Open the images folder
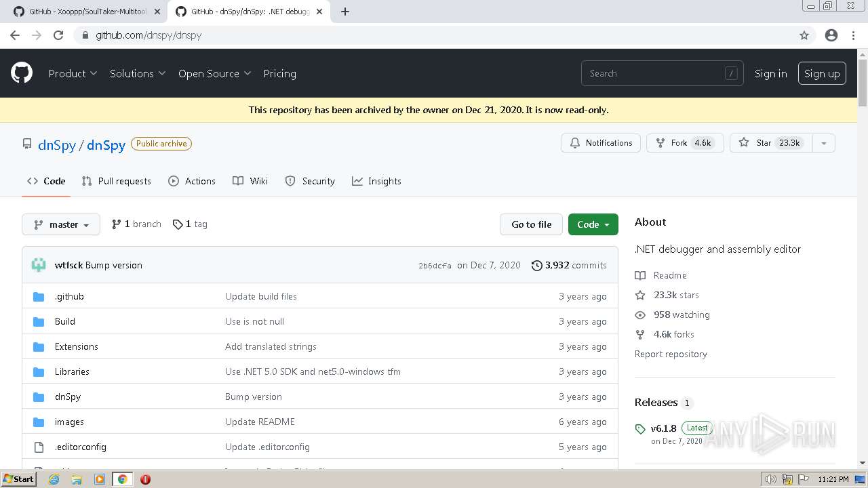 coord(69,422)
